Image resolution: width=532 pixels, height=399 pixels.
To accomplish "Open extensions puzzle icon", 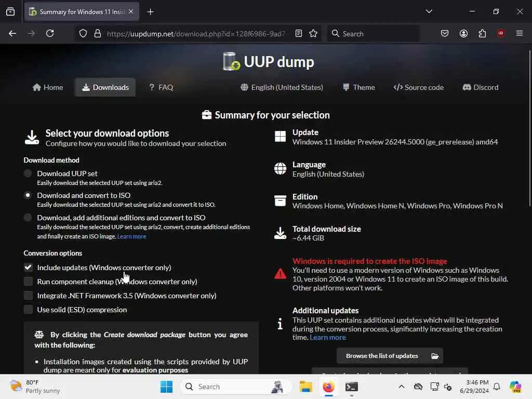I will point(482,33).
